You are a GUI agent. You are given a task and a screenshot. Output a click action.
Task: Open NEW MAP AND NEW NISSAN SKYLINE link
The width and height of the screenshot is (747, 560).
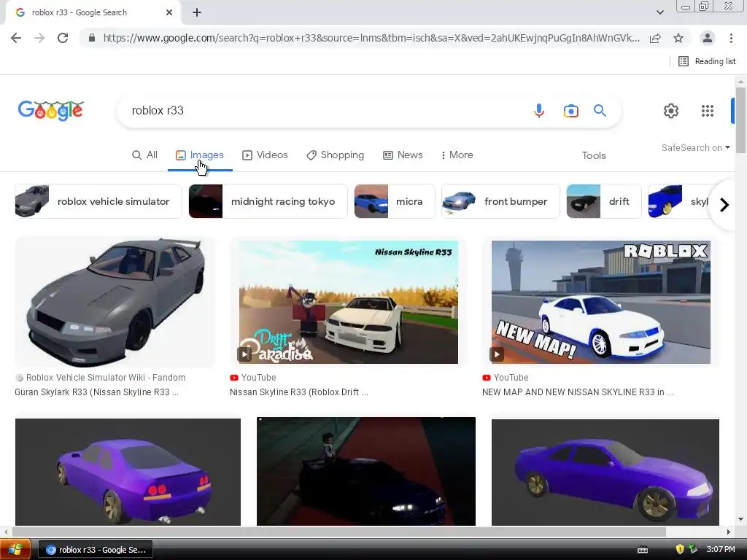[578, 392]
